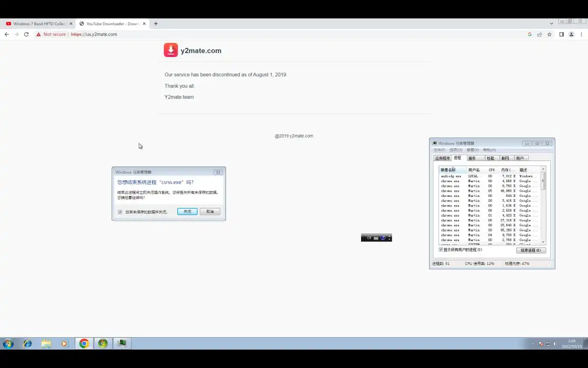
Task: Open Chrome side panel icon
Action: 561,34
